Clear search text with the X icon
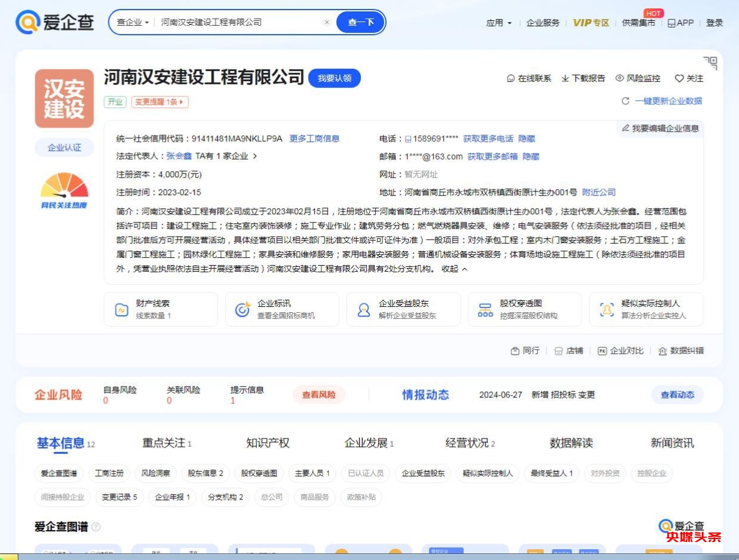 [327, 23]
